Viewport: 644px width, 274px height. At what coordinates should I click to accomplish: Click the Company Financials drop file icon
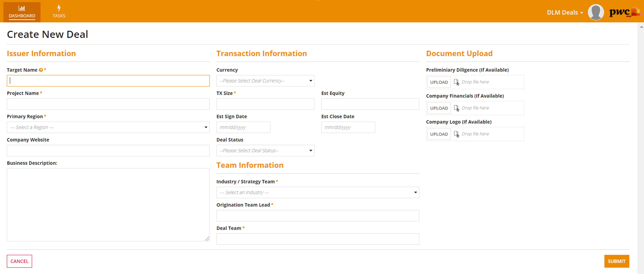click(457, 108)
